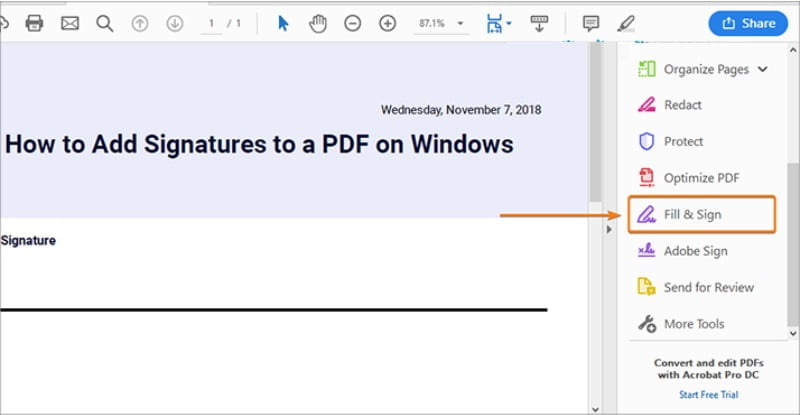Activate the Selection arrow tool

283,23
